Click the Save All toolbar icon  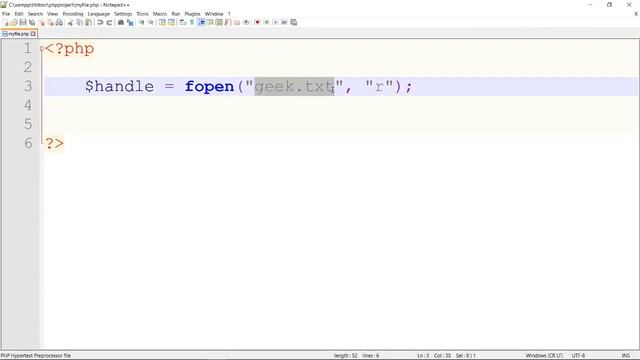[x=32, y=22]
